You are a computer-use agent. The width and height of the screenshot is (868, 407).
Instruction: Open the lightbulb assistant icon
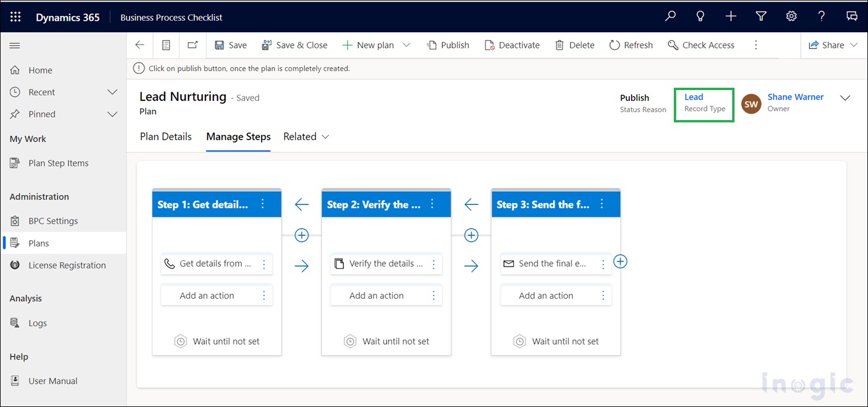point(700,16)
